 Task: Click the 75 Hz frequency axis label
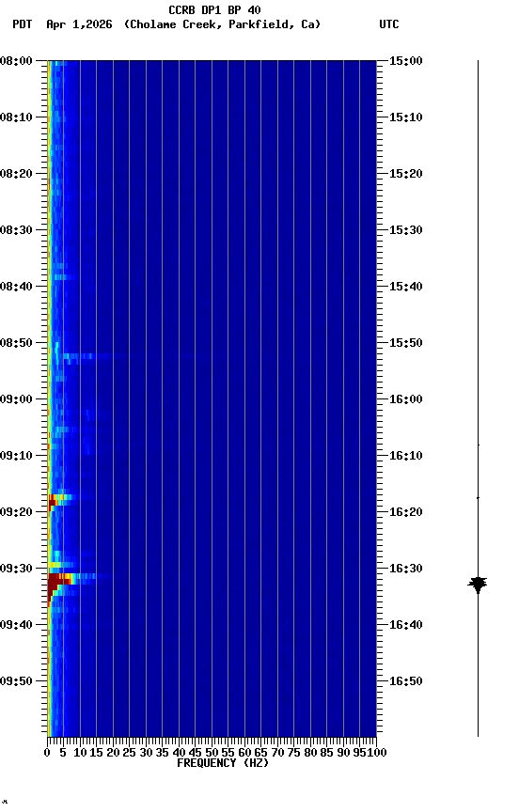click(293, 753)
